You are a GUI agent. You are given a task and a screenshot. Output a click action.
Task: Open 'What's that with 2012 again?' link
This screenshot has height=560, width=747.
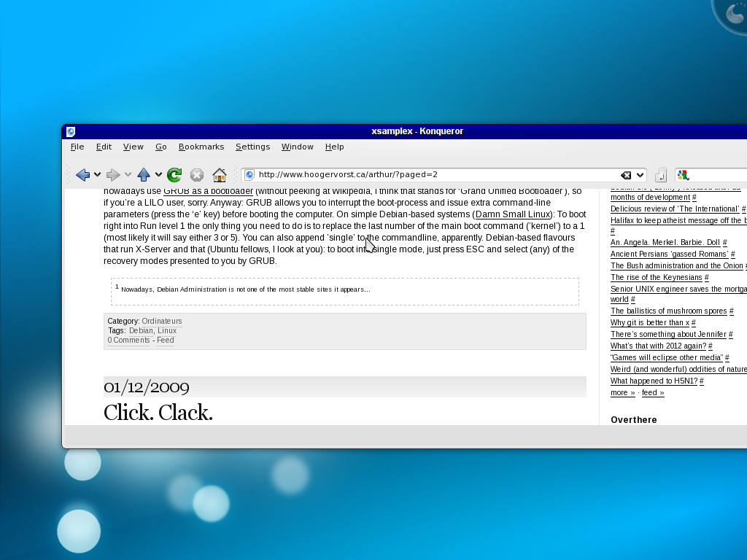point(659,346)
